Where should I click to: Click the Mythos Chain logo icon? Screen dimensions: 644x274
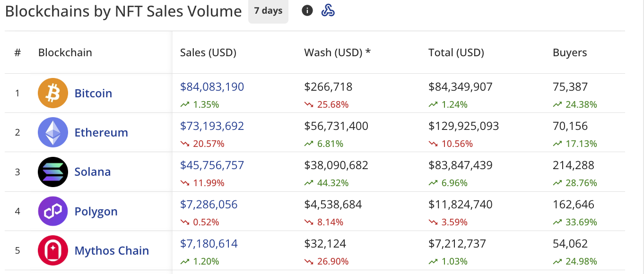(53, 250)
